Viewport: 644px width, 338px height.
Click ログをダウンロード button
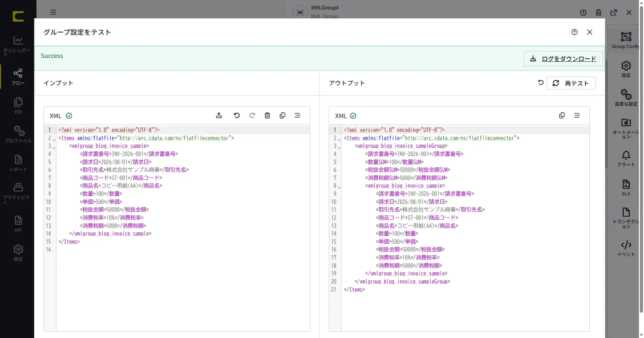pyautogui.click(x=563, y=59)
